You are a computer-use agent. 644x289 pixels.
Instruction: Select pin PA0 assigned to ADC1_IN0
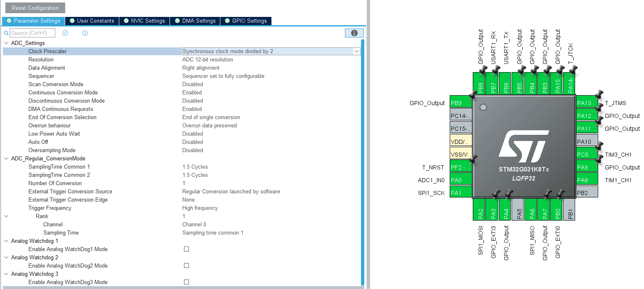(460, 179)
